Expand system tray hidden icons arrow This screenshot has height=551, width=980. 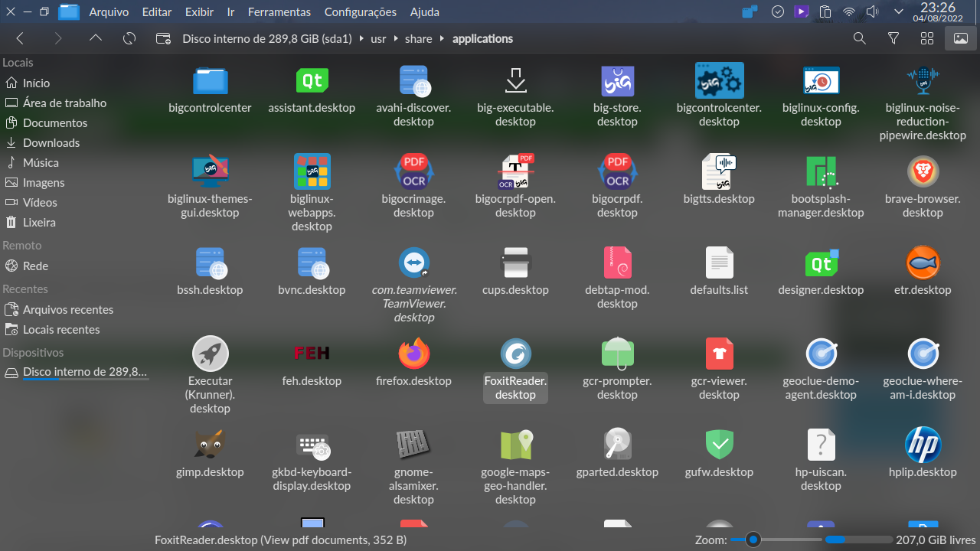(x=899, y=12)
